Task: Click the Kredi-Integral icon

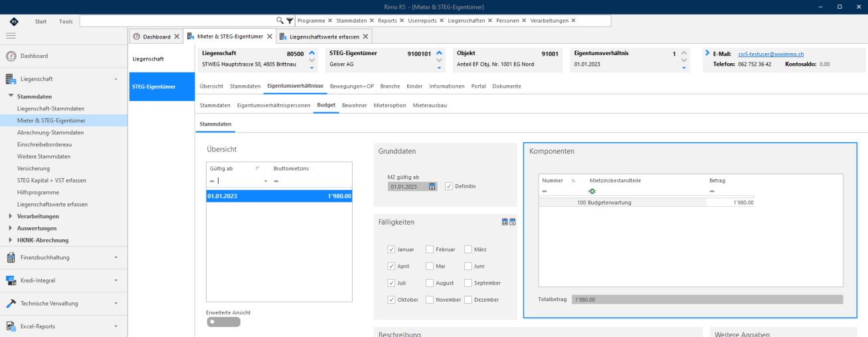Action: pyautogui.click(x=11, y=281)
